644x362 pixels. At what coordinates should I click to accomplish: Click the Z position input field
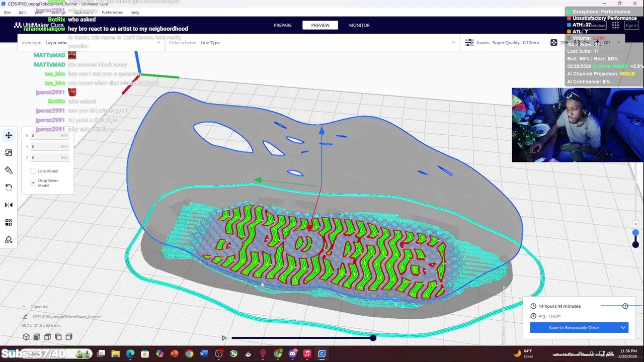tap(49, 158)
